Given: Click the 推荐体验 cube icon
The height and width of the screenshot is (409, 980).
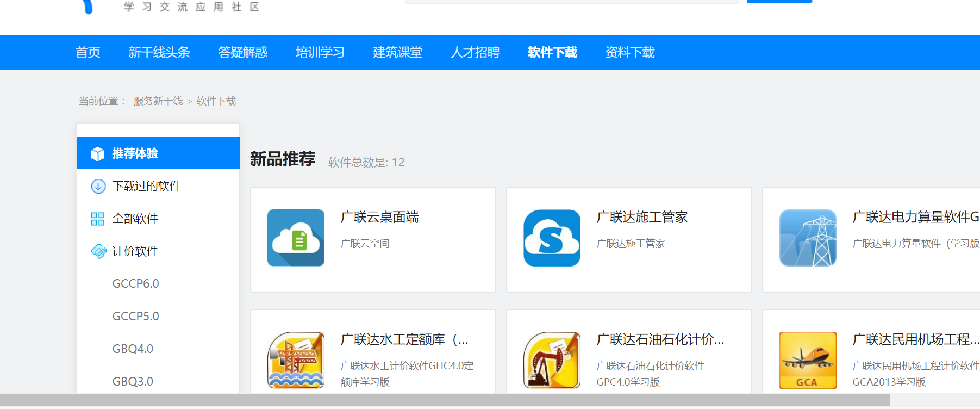Looking at the screenshot, I should [98, 154].
